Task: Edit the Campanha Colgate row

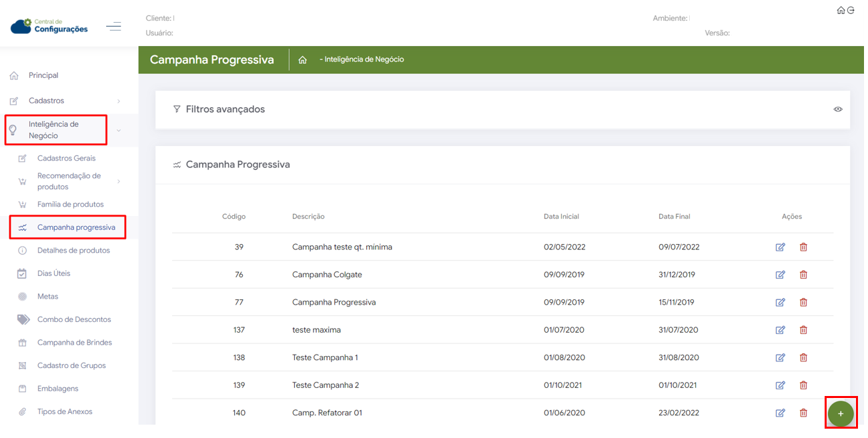Action: pyautogui.click(x=780, y=275)
